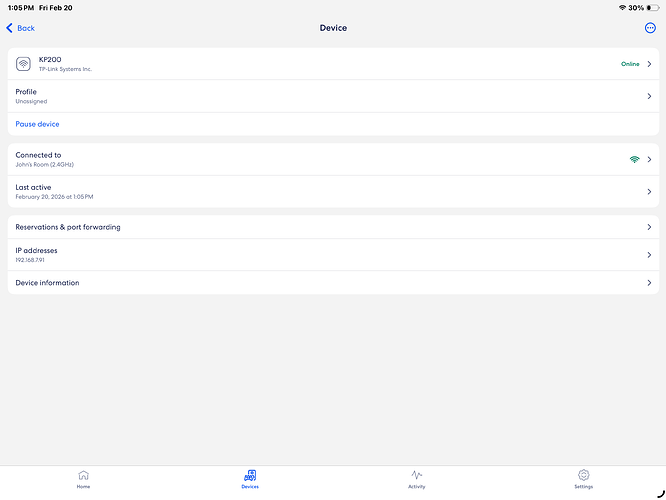
Task: Switch to the Devices tab label
Action: pos(250,486)
